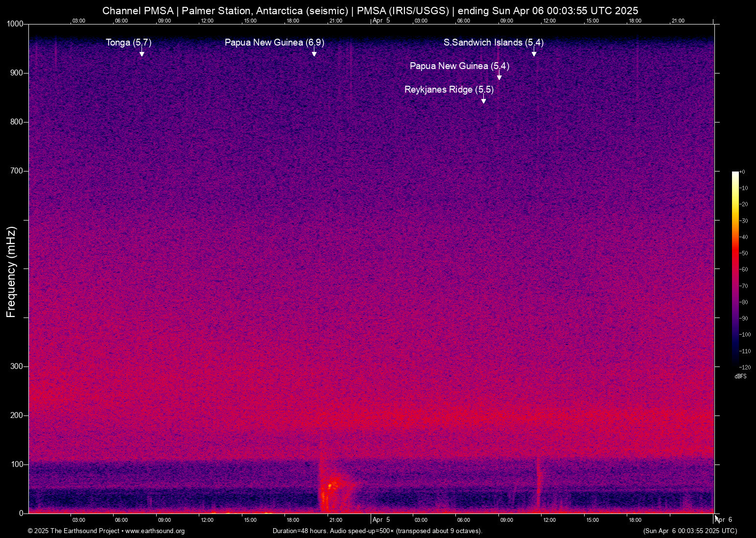Open the www.earthsound.org link in footer
Viewport: 756px width, 538px height.
[x=155, y=531]
